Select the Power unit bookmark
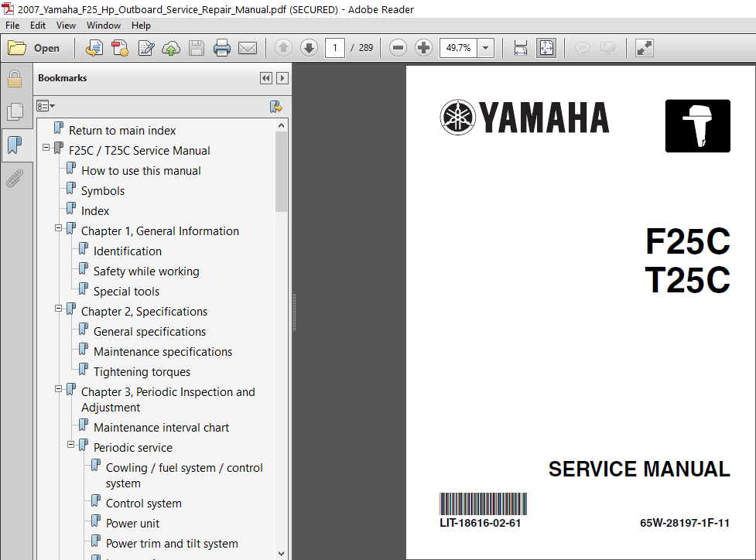 pos(132,524)
